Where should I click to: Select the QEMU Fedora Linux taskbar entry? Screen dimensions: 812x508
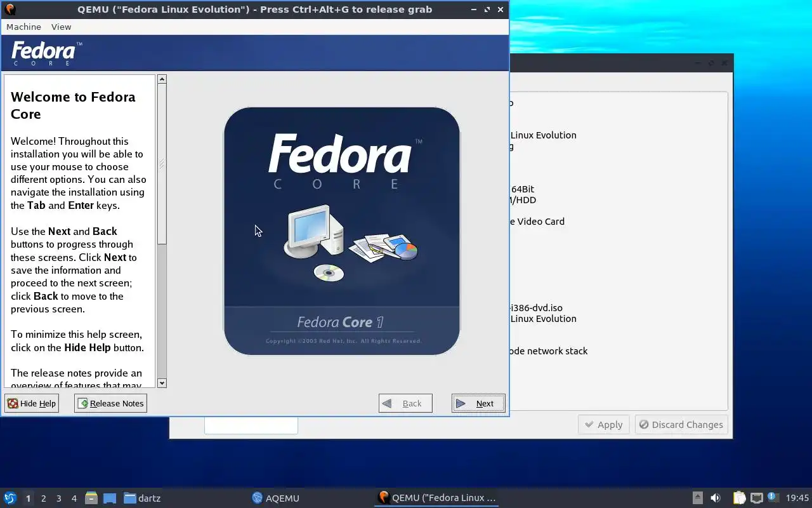tap(437, 498)
